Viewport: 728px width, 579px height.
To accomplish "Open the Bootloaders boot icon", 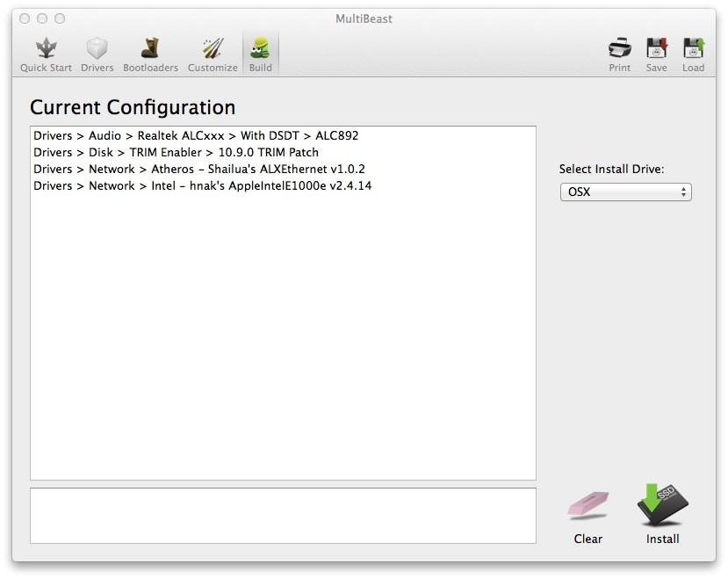I will [x=150, y=48].
